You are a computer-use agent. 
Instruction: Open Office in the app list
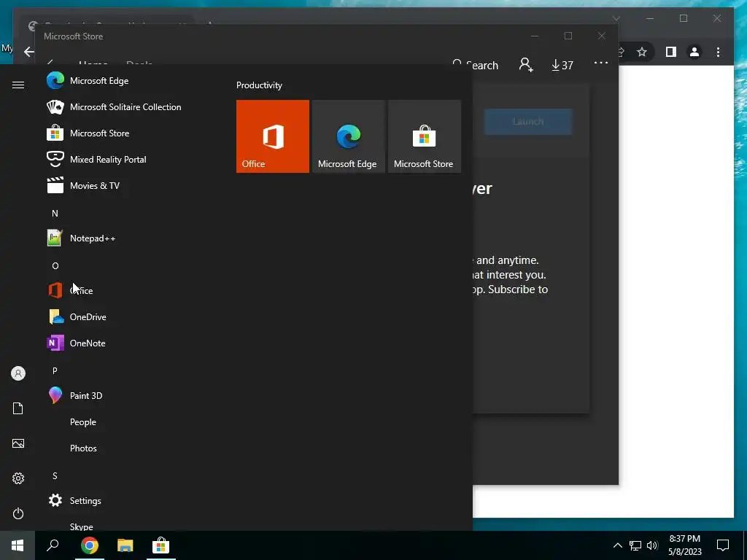click(x=71, y=290)
